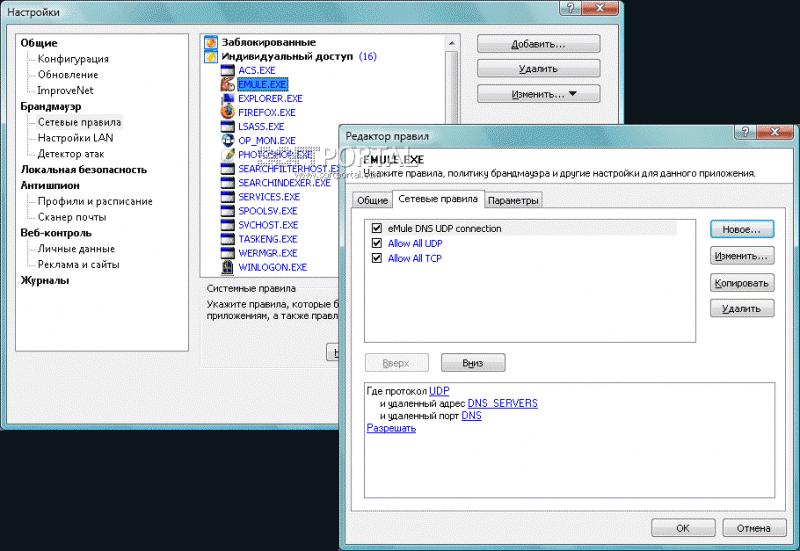This screenshot has width=800, height=551.
Task: Click the Photoshop feather icon
Action: 228,155
